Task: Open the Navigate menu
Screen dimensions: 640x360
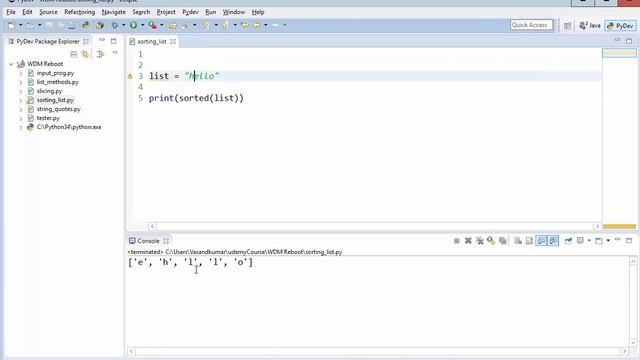Action: point(113,12)
